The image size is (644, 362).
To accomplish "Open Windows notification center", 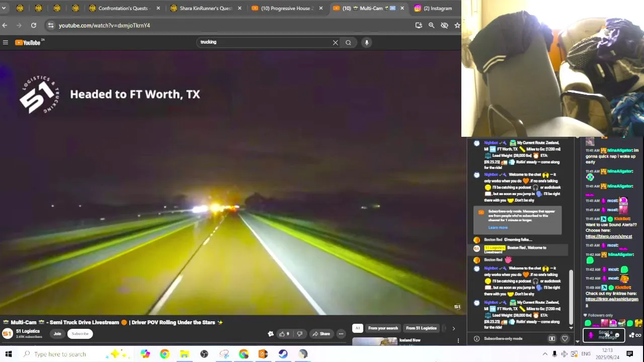I will coord(629,354).
